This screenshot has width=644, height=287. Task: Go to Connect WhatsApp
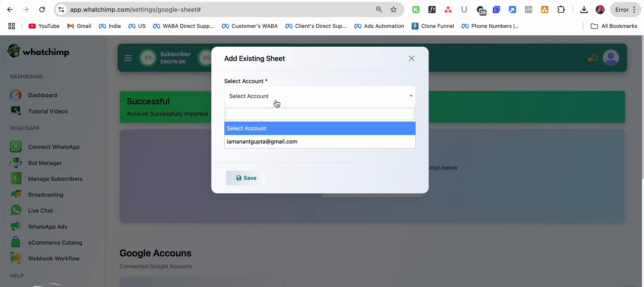45,147
